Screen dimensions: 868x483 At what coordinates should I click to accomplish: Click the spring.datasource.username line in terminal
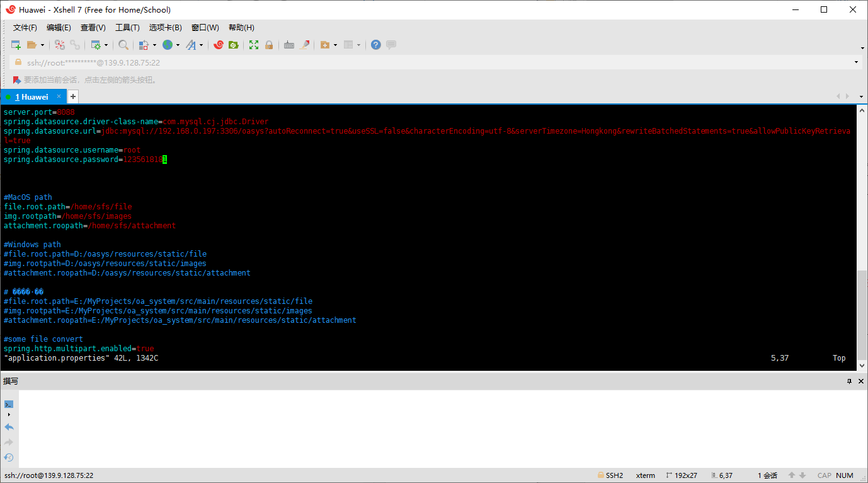click(x=72, y=150)
